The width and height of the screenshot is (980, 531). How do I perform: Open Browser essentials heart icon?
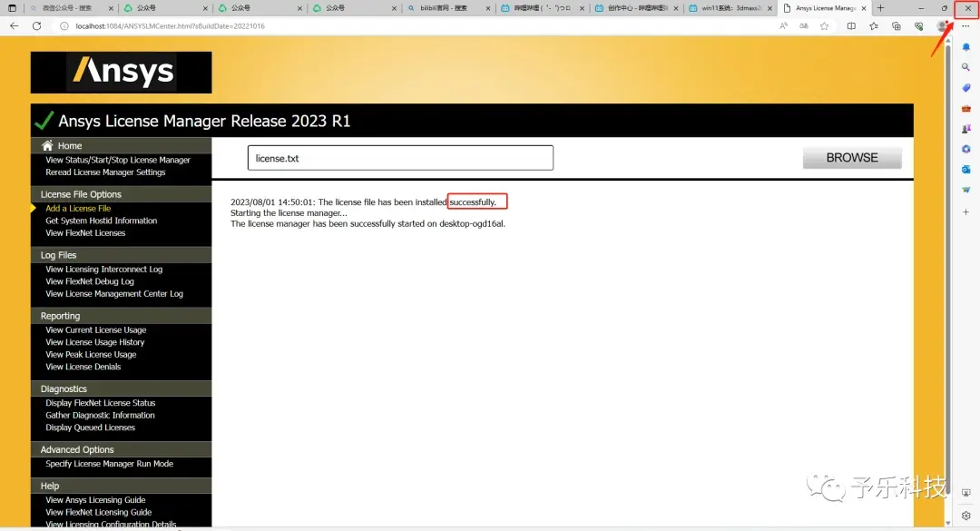click(918, 26)
